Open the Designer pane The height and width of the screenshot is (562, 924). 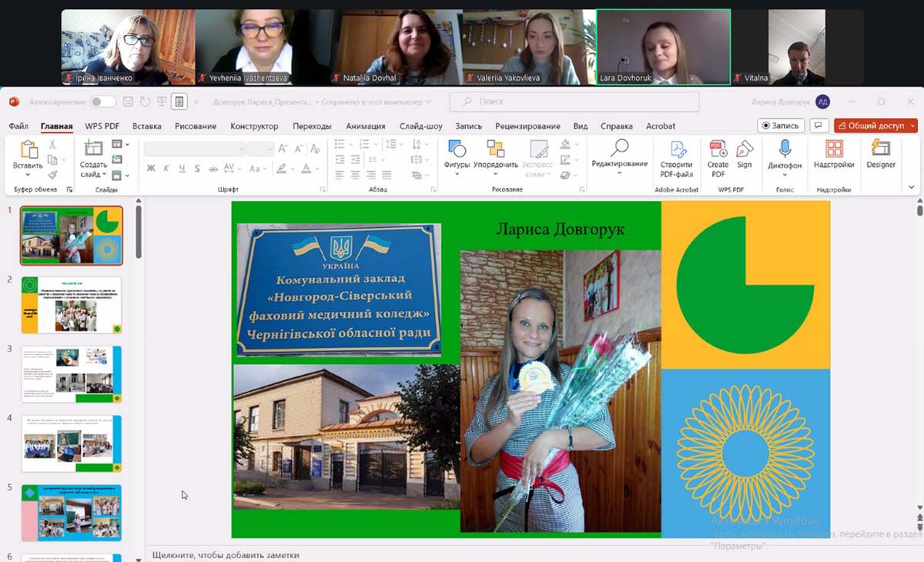tap(880, 149)
